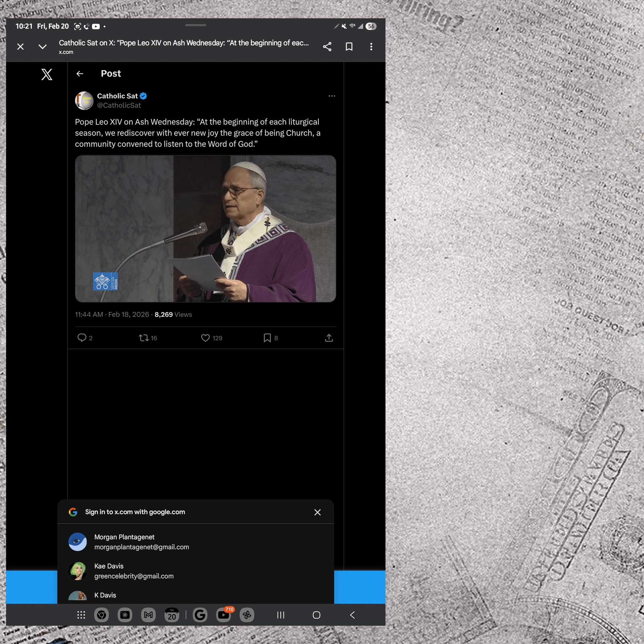Play the Vatican Media video
The image size is (644, 644).
click(x=206, y=229)
